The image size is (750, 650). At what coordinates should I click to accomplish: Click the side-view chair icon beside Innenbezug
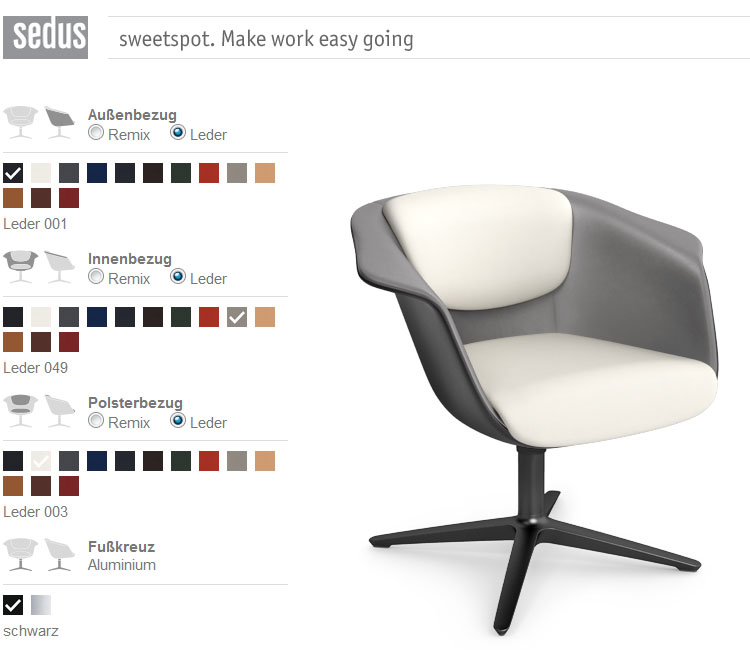click(59, 266)
